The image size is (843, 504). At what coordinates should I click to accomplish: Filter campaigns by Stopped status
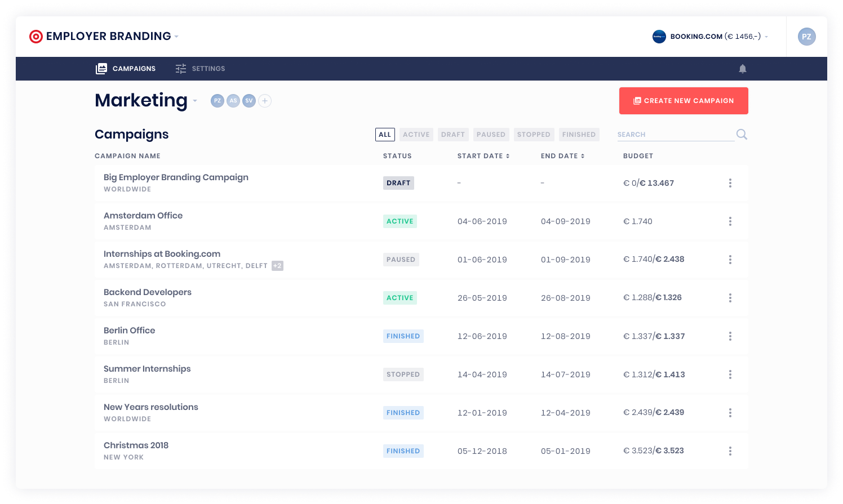(x=534, y=135)
